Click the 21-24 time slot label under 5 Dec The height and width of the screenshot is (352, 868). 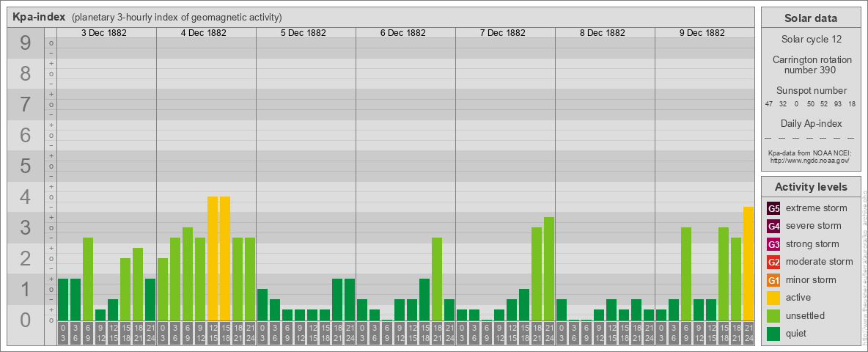[x=349, y=333]
